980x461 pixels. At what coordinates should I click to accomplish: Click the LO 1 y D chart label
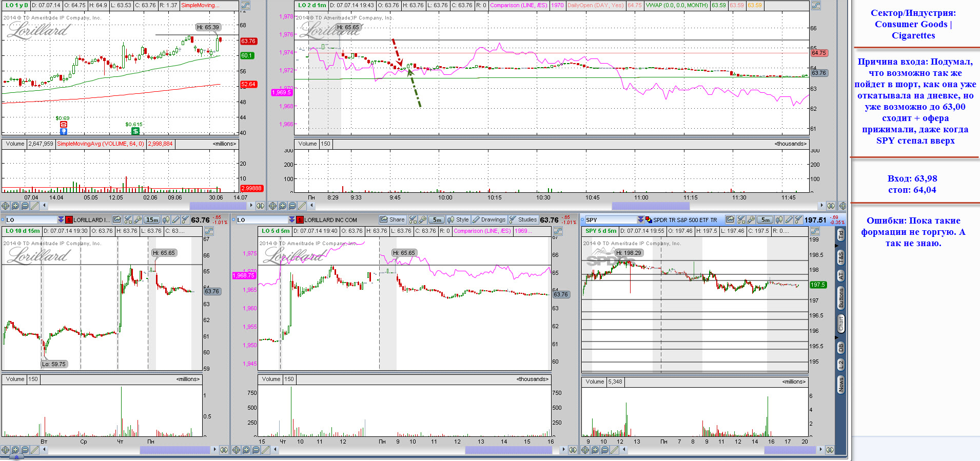(16, 5)
